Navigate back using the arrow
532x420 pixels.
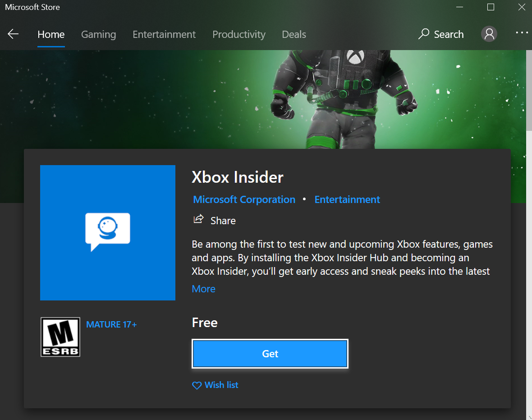click(13, 34)
